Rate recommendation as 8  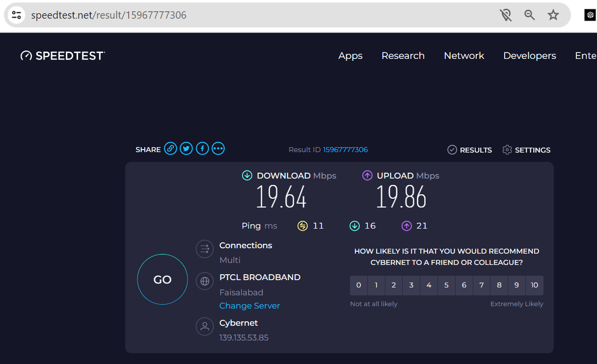click(499, 285)
